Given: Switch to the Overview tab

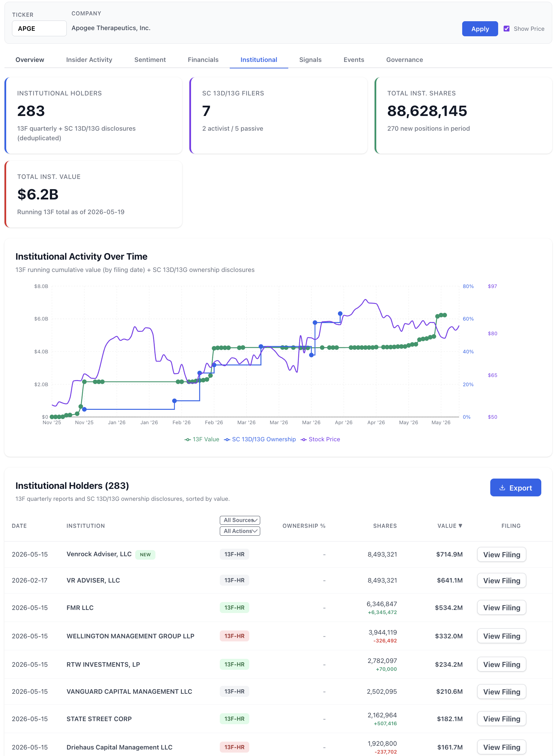Looking at the screenshot, I should pyautogui.click(x=30, y=60).
